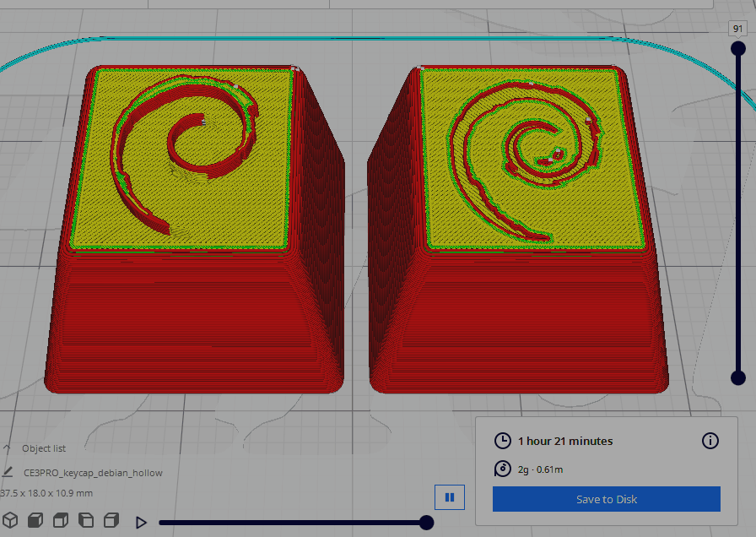Switch to front view cube icon
The height and width of the screenshot is (537, 756).
point(35,520)
